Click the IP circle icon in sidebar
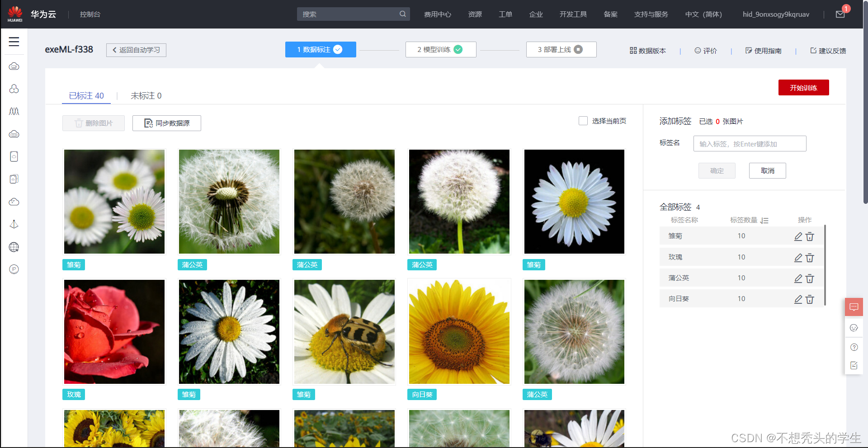Viewport: 868px width, 448px height. pyautogui.click(x=14, y=269)
